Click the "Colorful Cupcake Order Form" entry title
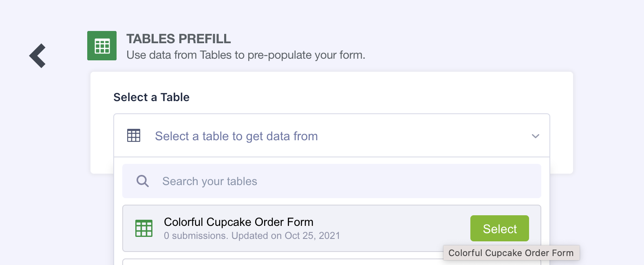The height and width of the screenshot is (265, 644). click(x=238, y=222)
